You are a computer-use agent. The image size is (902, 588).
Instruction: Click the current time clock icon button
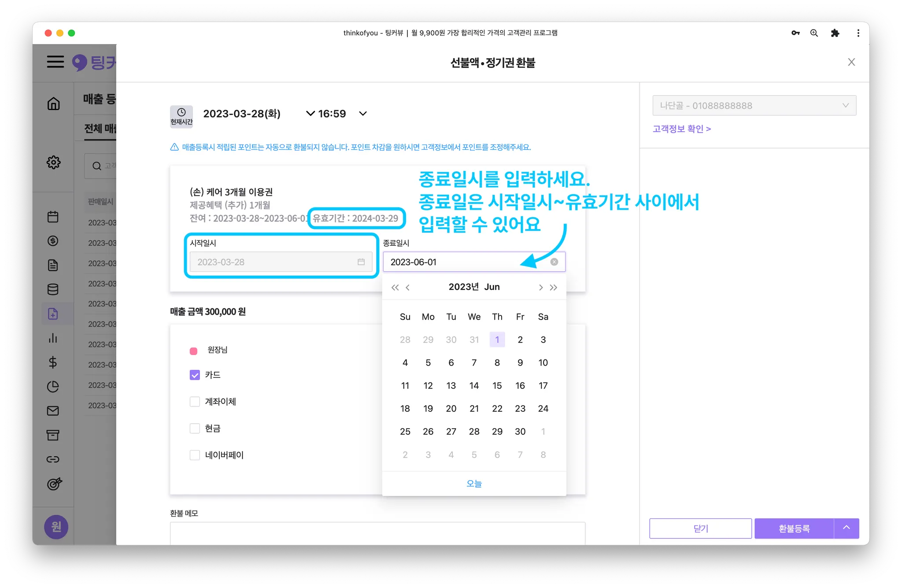(181, 116)
